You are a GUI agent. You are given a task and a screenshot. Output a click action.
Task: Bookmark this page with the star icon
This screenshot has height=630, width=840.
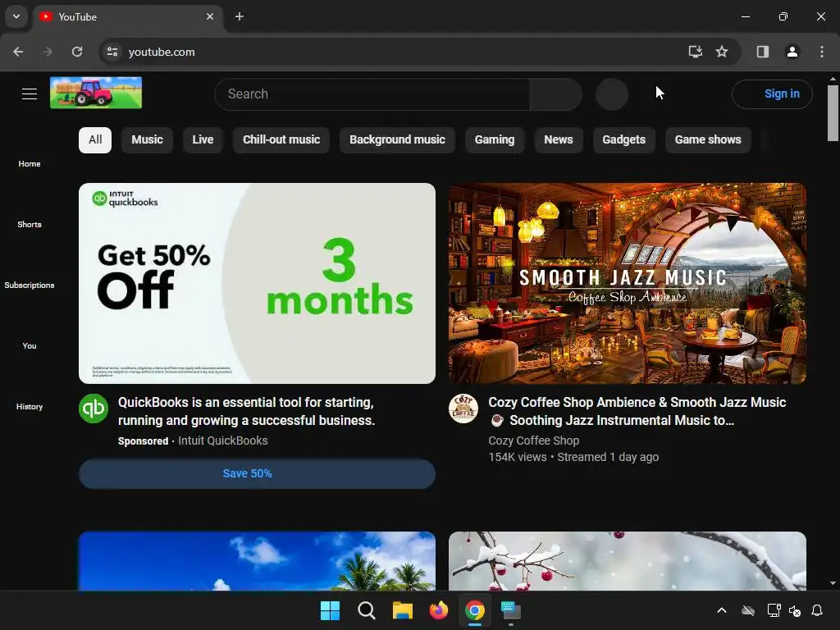click(722, 52)
